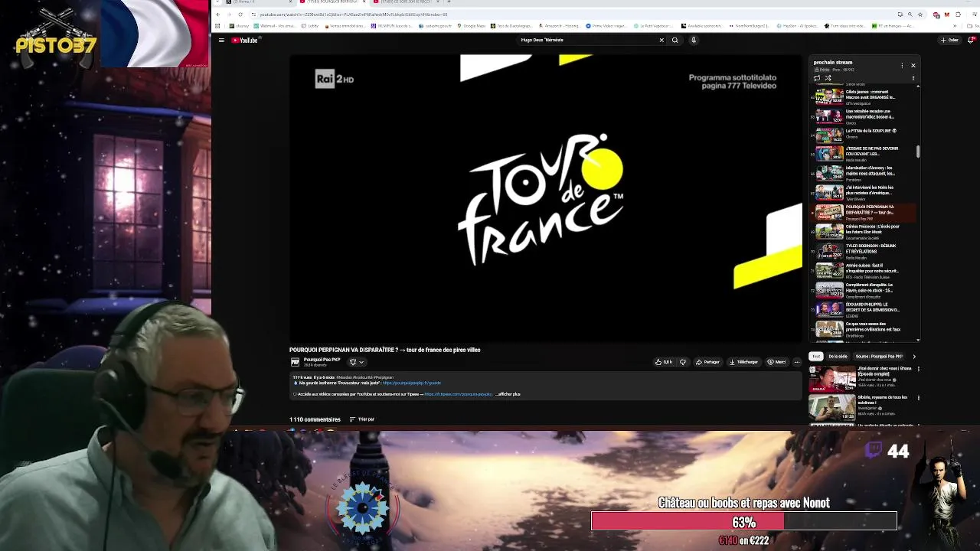
Task: Open the Pourquoi Pas PKP channel name link
Action: [x=322, y=360]
